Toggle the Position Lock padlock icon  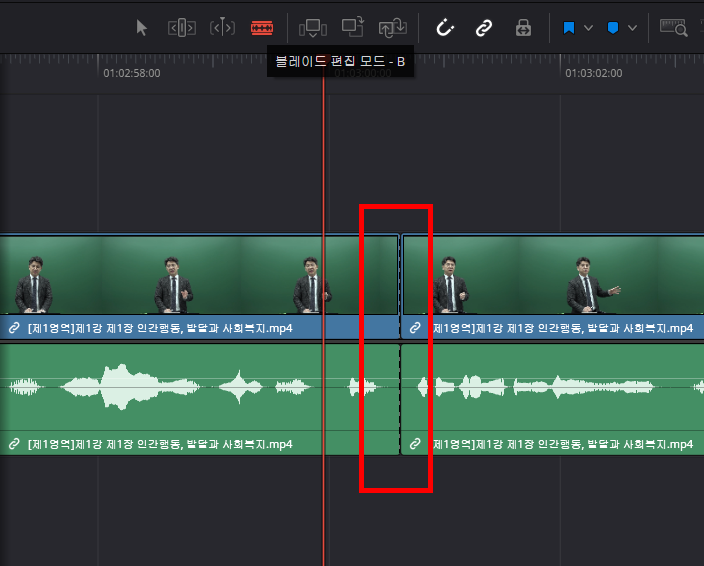pyautogui.click(x=523, y=28)
